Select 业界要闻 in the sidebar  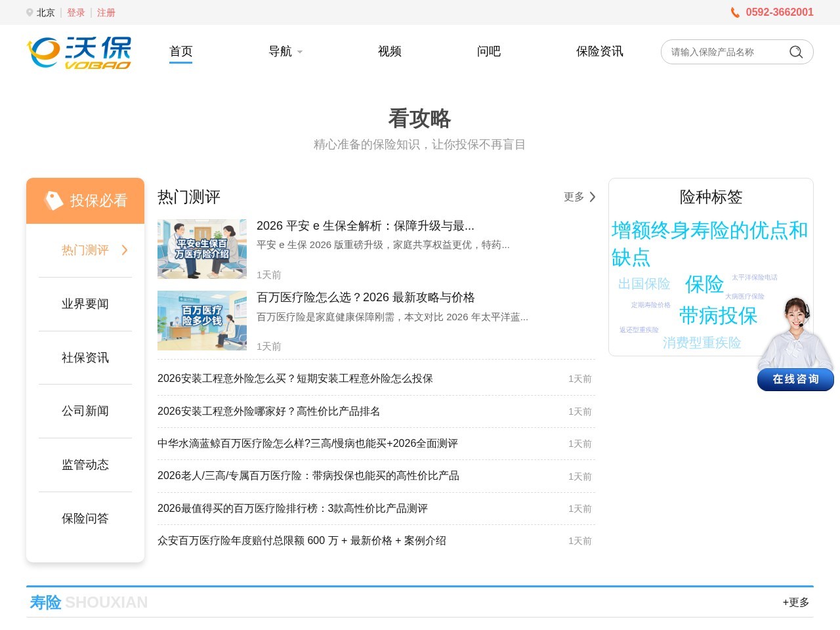pos(85,304)
